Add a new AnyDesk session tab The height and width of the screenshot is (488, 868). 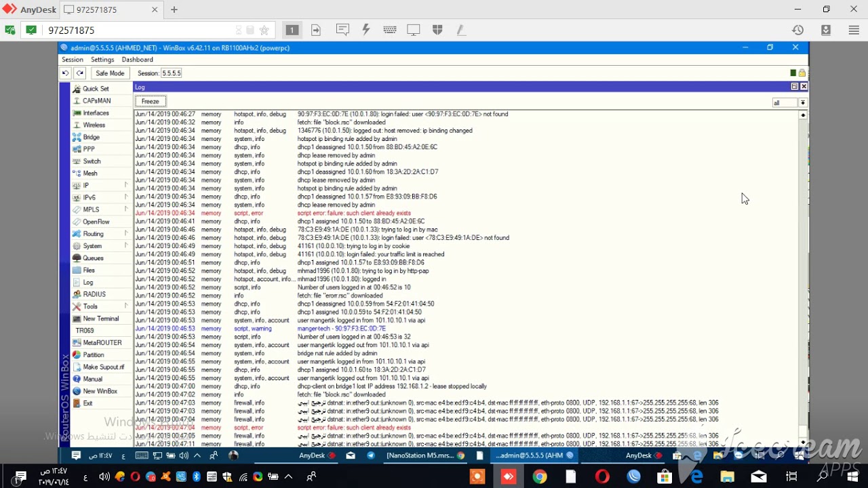[x=174, y=10]
